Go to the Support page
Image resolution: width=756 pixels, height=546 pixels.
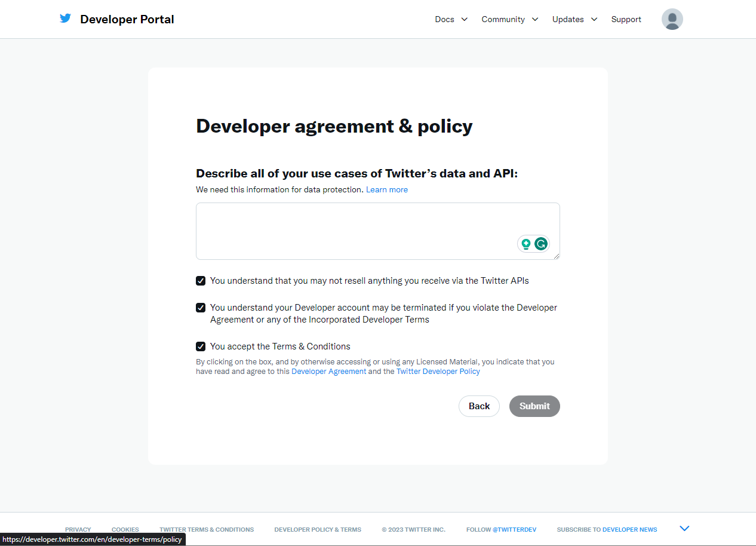(626, 19)
